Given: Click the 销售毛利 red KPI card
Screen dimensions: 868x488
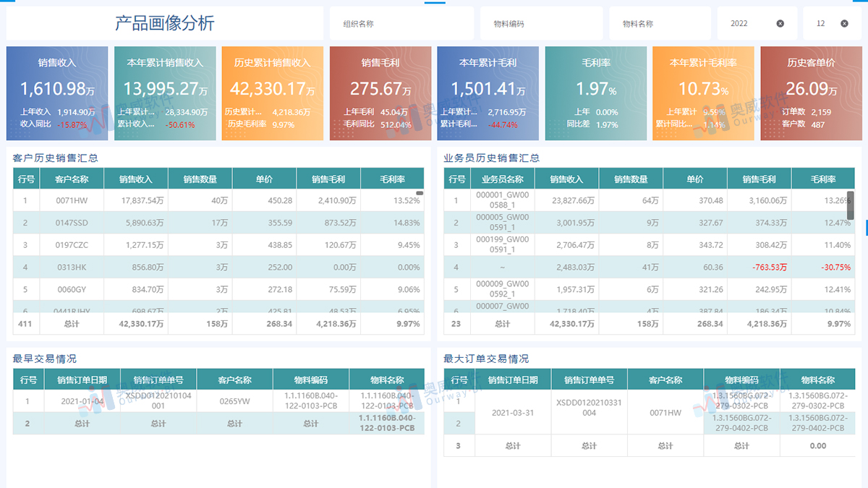Looking at the screenshot, I should point(380,93).
